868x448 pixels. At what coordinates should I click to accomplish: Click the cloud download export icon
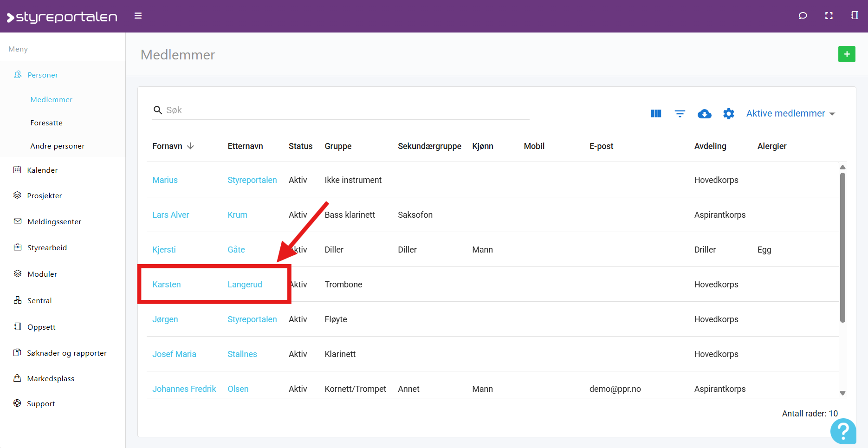coord(704,114)
